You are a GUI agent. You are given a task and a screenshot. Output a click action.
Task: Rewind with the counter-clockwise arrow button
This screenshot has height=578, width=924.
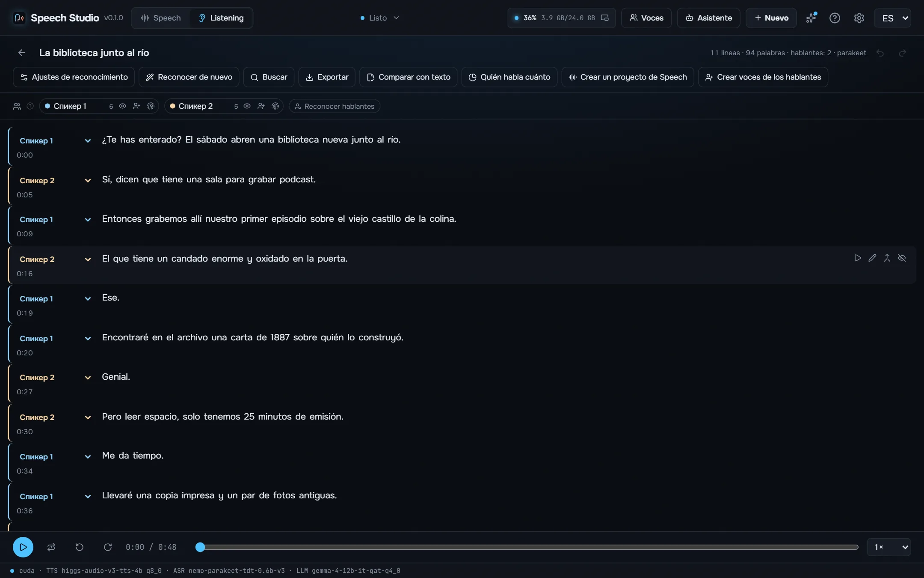coord(80,547)
